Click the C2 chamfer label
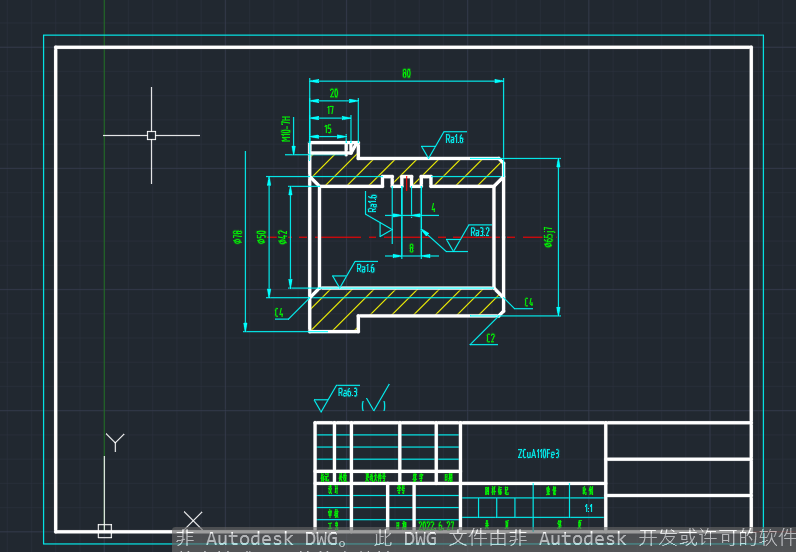This screenshot has width=796, height=552. coord(490,338)
